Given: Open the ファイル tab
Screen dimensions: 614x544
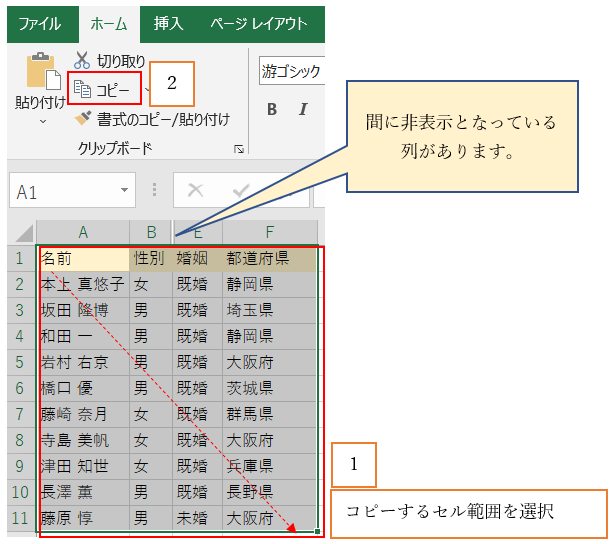Looking at the screenshot, I should tap(39, 23).
